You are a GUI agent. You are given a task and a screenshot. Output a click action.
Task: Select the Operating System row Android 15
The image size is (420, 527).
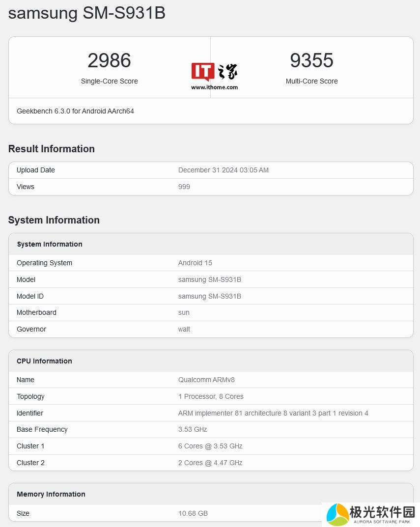(x=195, y=263)
